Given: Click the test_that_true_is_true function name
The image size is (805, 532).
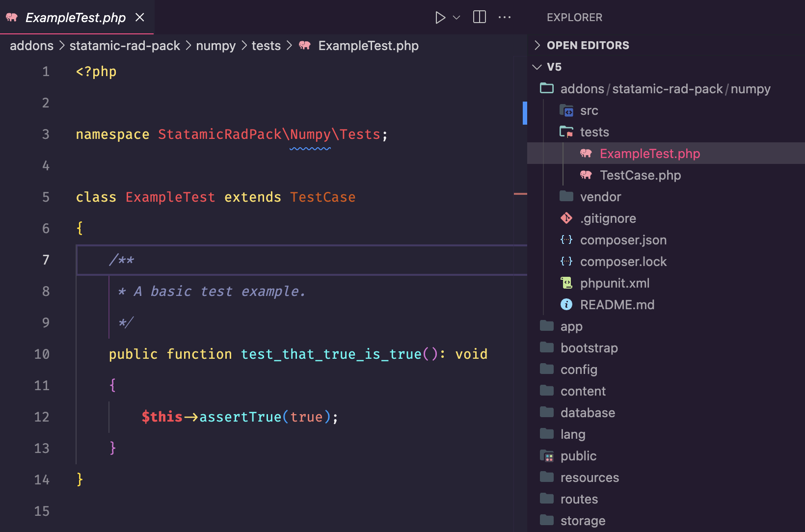Looking at the screenshot, I should point(331,354).
